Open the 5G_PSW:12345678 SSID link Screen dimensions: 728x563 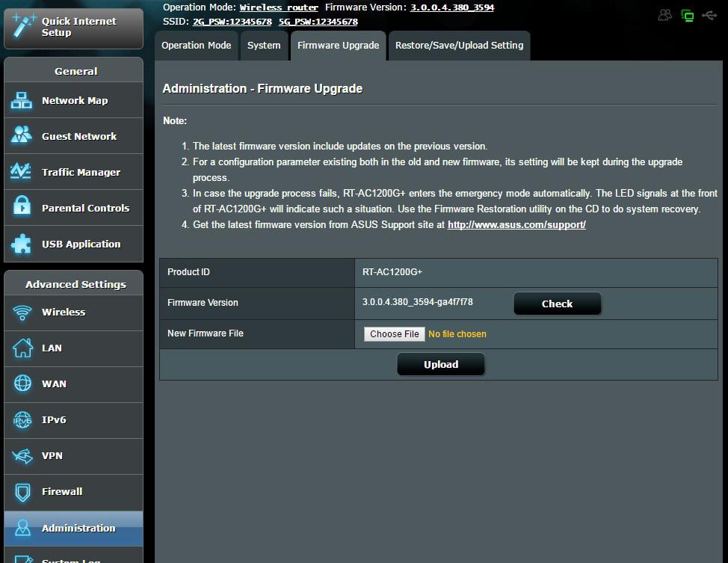pyautogui.click(x=318, y=22)
